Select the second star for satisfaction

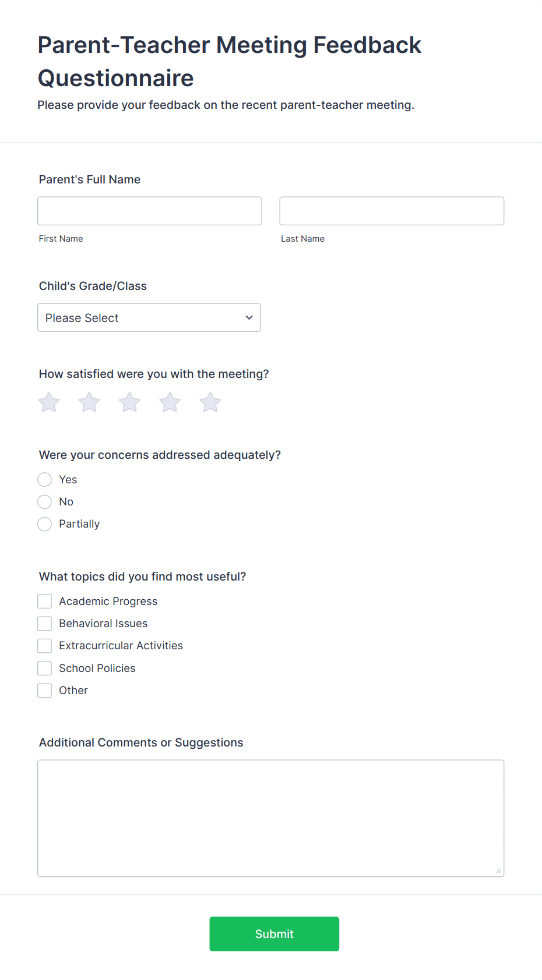click(89, 402)
